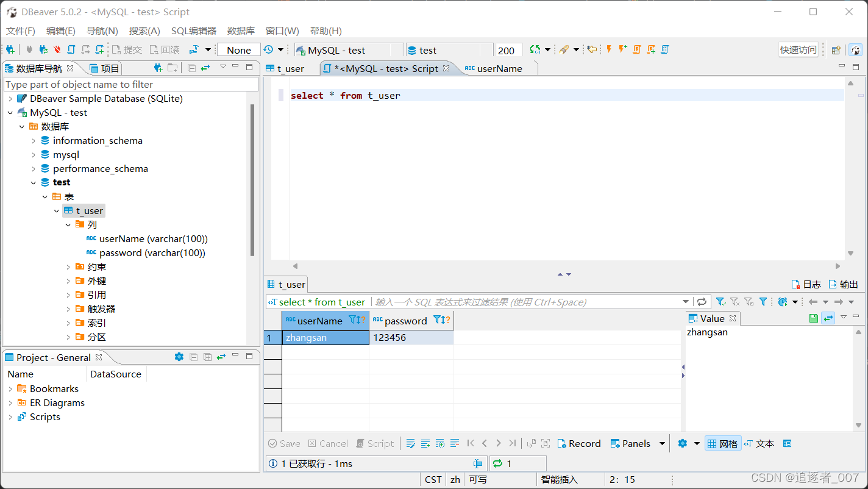
Task: Select MySQL - test active connection box
Action: (349, 50)
